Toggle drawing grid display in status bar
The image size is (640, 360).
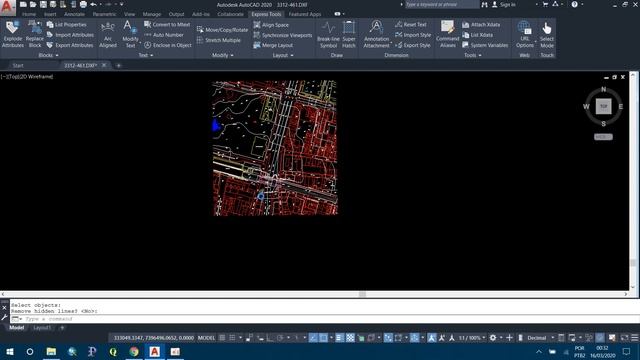(222, 338)
